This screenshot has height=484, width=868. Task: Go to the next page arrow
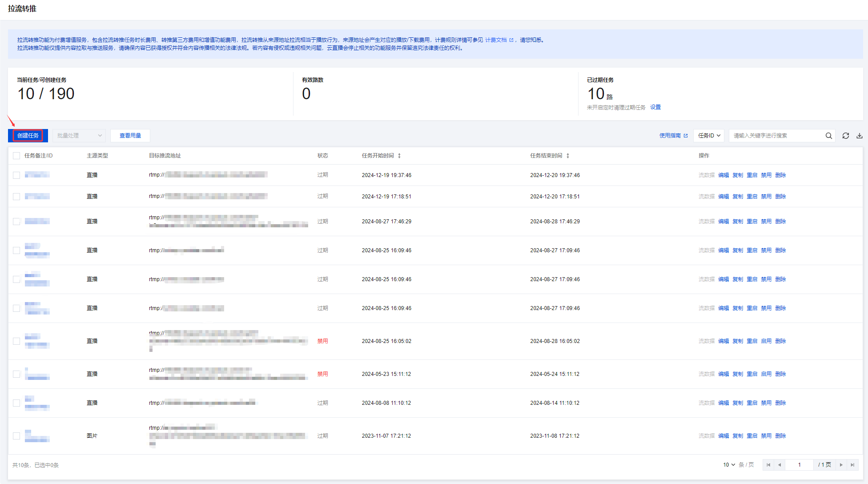coord(841,465)
